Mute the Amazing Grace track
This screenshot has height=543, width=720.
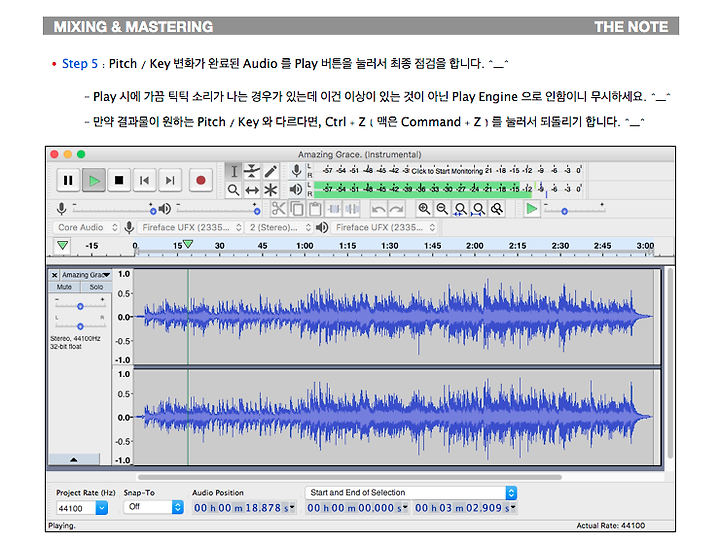coord(64,287)
